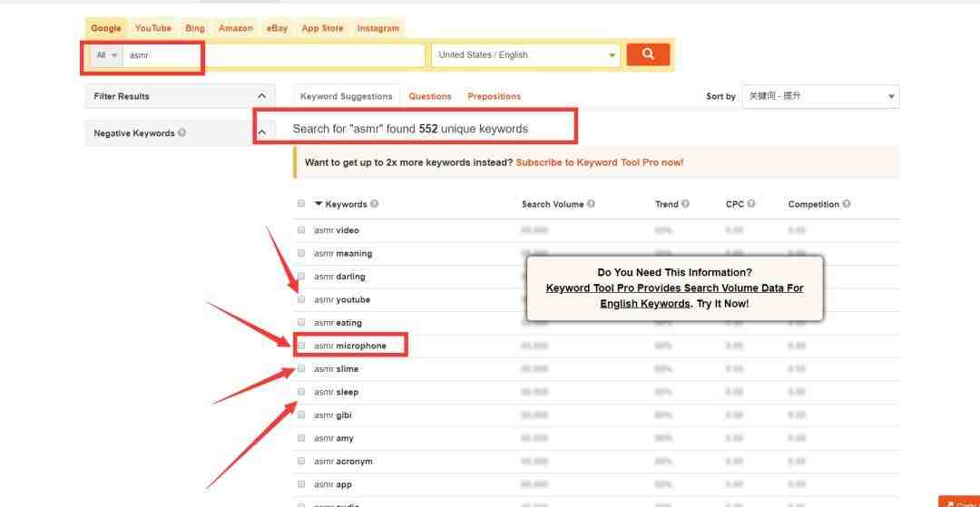Screen dimensions: 980x507
Task: Open the Sort by dropdown
Action: pyautogui.click(x=820, y=96)
